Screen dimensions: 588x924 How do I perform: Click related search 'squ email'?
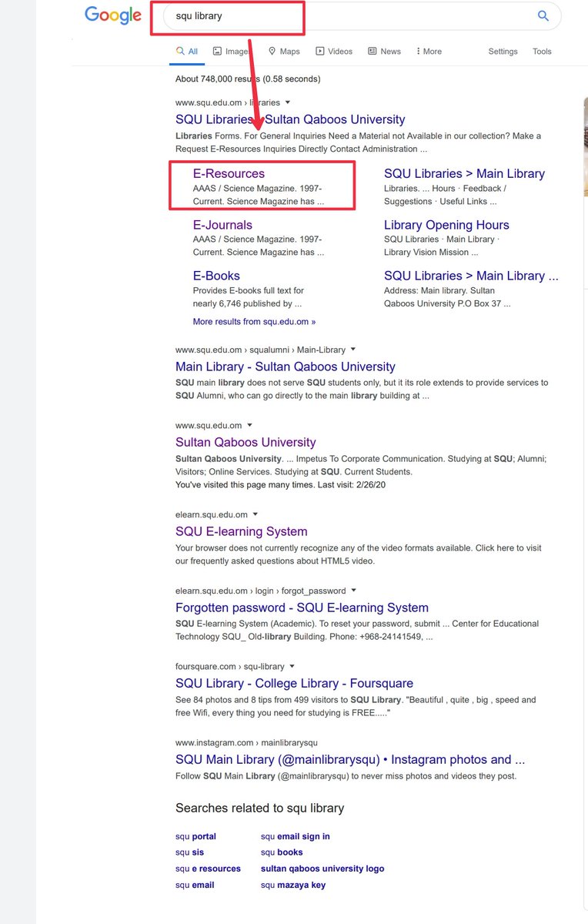195,885
